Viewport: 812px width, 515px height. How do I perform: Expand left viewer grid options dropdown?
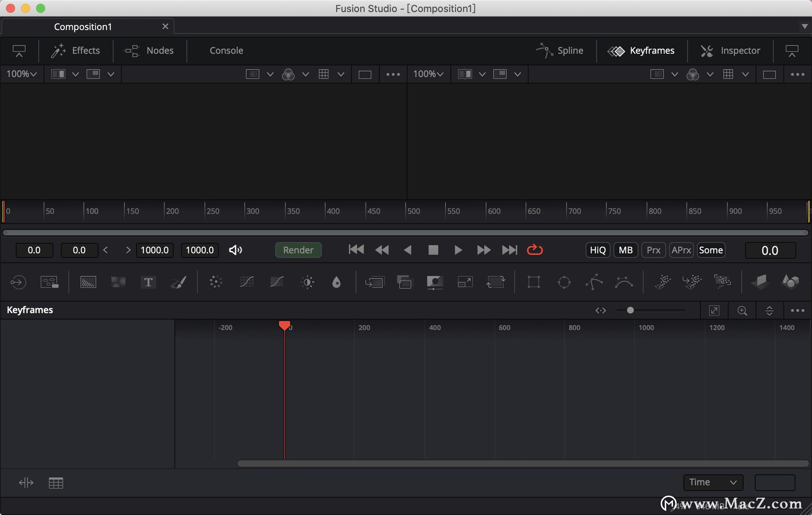point(341,74)
